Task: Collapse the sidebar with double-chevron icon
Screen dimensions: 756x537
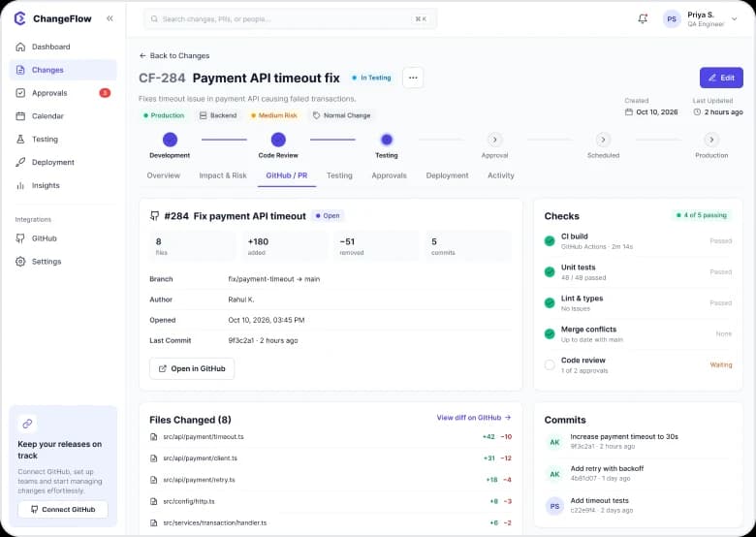Action: [110, 18]
